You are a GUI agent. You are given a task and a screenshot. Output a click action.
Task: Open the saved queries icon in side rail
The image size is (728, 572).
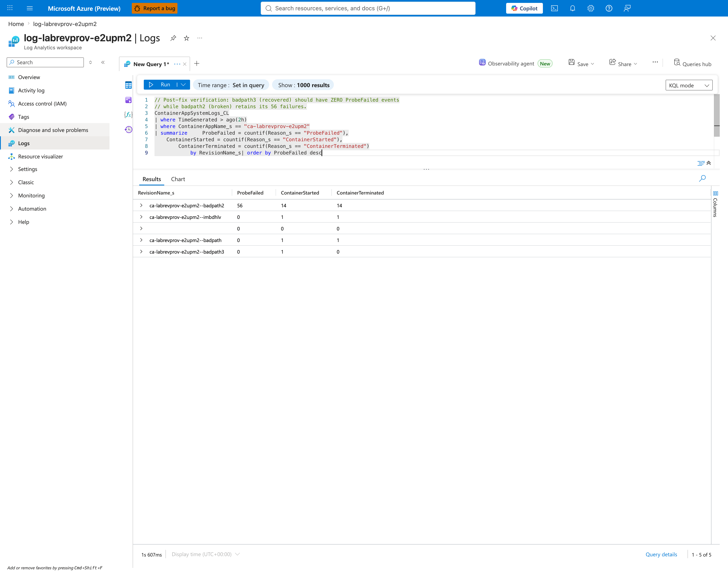pyautogui.click(x=128, y=100)
